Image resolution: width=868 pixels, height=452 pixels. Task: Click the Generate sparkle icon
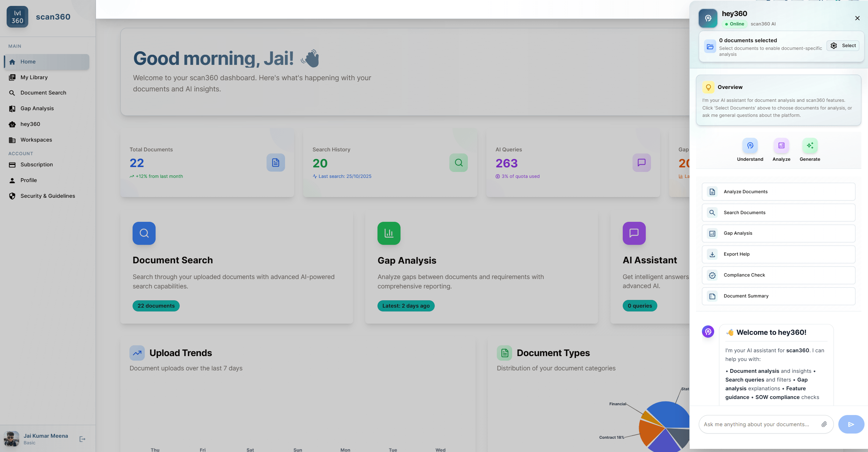coord(810,145)
